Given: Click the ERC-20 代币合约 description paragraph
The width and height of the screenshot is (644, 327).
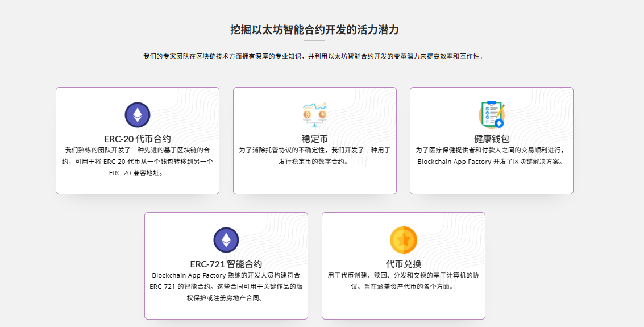Looking at the screenshot, I should point(137,162).
